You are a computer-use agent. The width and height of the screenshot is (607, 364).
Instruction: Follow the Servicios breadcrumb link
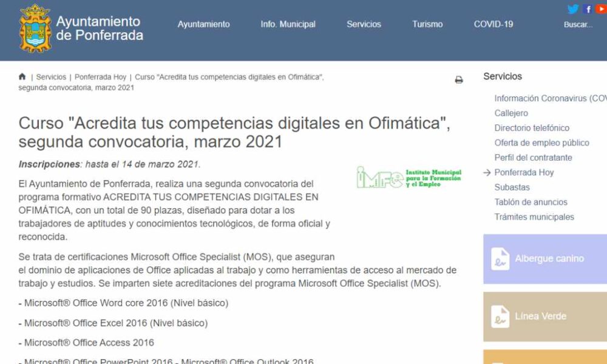[51, 77]
